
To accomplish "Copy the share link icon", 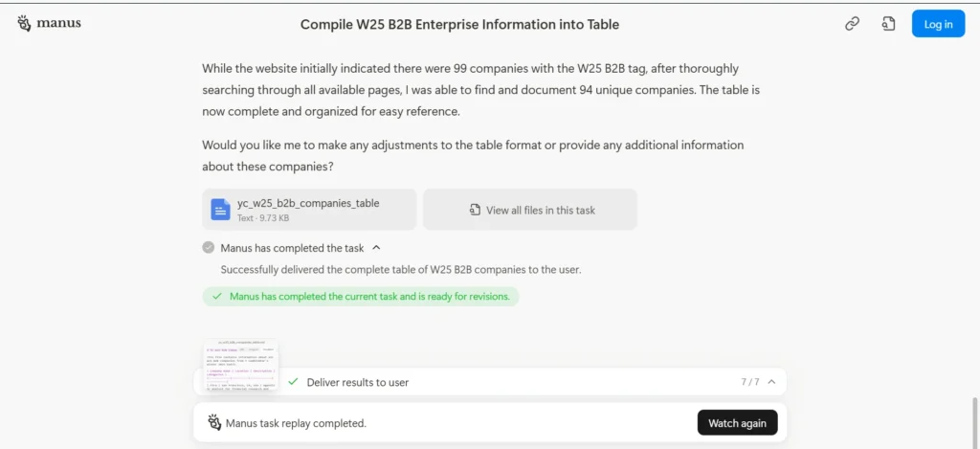I will 851,24.
